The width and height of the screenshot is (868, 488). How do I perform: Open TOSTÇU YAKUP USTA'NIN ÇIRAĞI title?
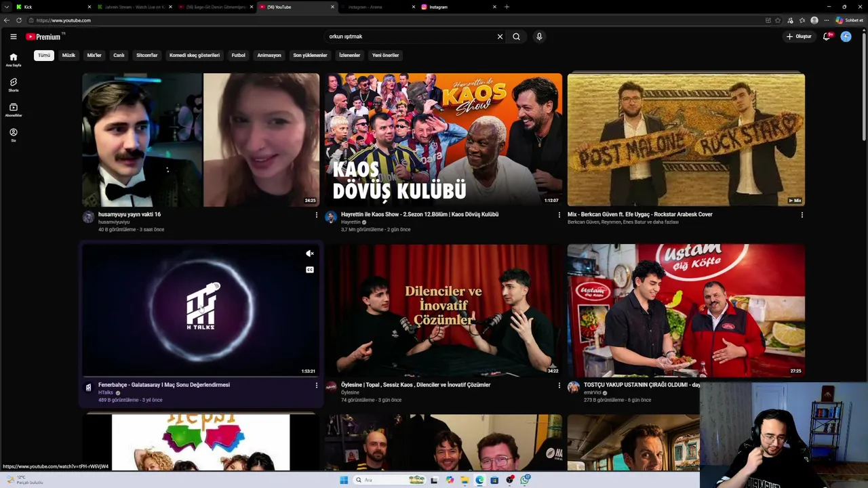click(x=642, y=385)
